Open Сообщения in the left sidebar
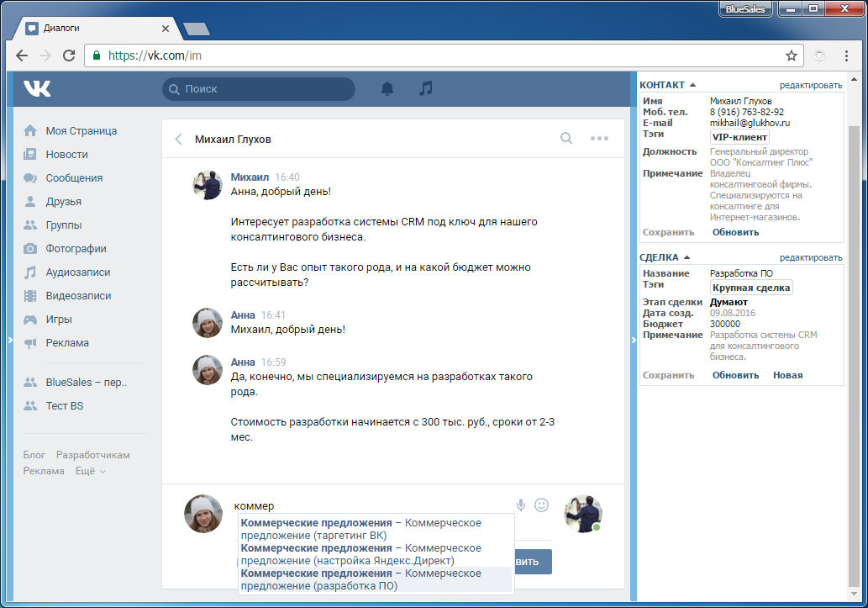The height and width of the screenshot is (608, 868). tap(74, 178)
